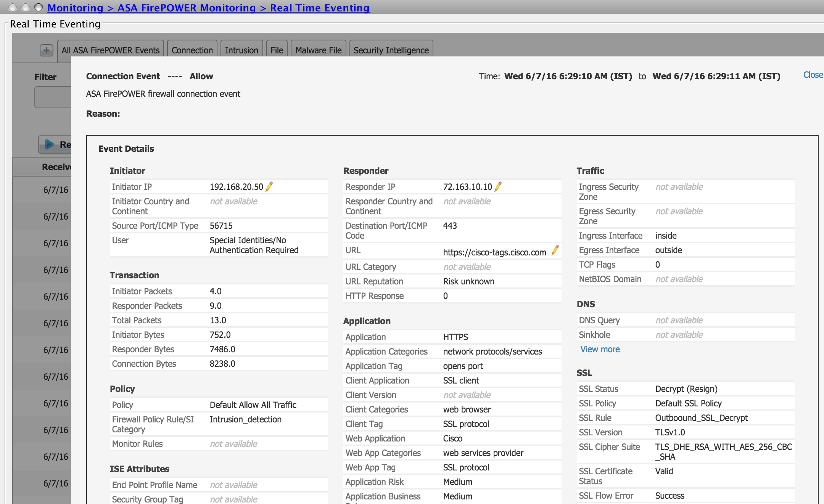Click Egress Interface value outside
This screenshot has height=504, width=824.
[x=669, y=250]
